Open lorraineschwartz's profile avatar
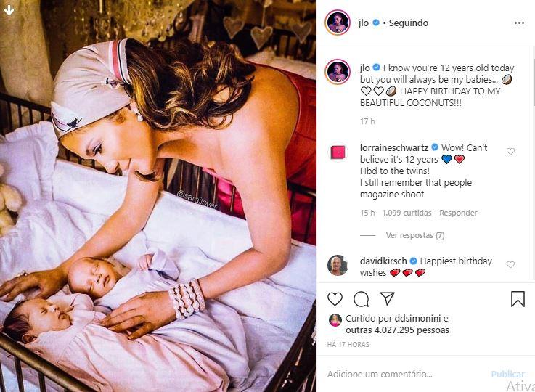 pyautogui.click(x=338, y=152)
